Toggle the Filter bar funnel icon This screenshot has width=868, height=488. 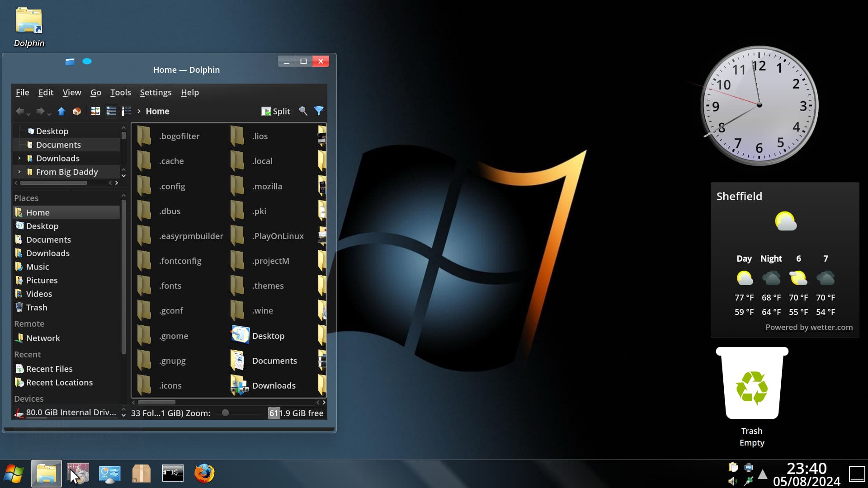coord(319,111)
